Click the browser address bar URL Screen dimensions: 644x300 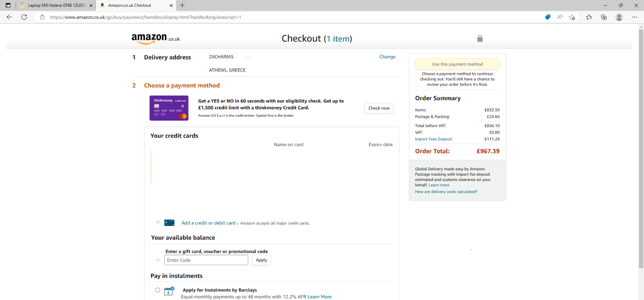145,17
